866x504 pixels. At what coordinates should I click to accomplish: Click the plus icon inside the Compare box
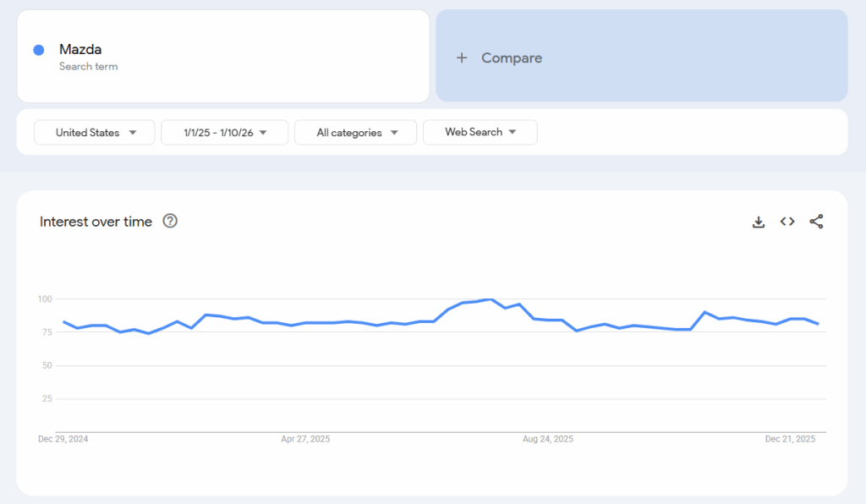(x=462, y=58)
